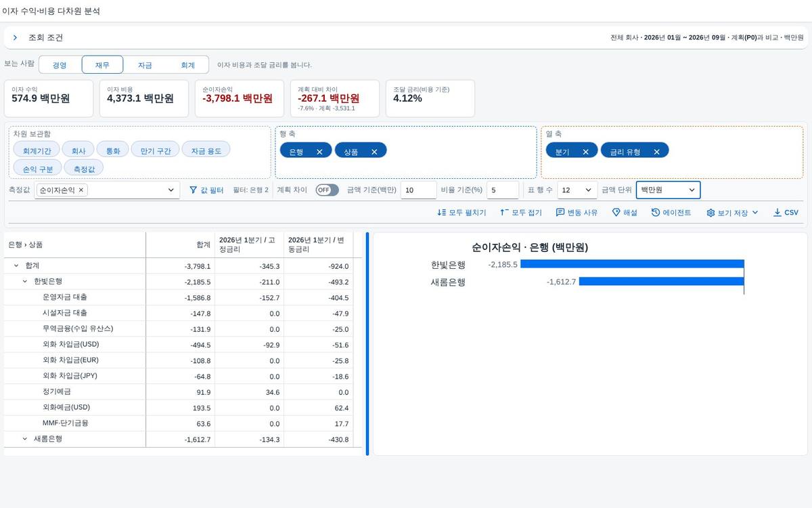Click the 새롬은행 bar in the chart
812x508 pixels.
[661, 281]
